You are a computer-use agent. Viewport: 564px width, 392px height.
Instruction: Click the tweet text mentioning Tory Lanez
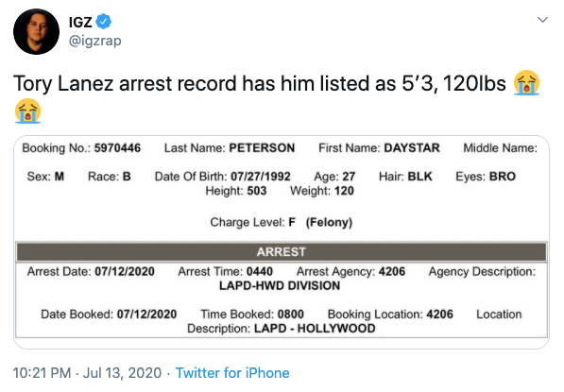click(x=260, y=83)
